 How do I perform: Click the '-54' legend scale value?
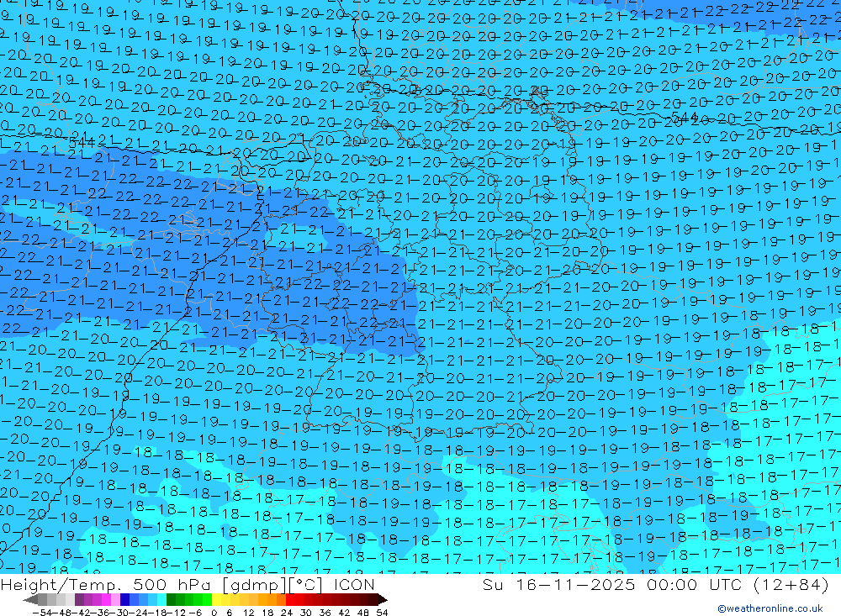click(42, 613)
